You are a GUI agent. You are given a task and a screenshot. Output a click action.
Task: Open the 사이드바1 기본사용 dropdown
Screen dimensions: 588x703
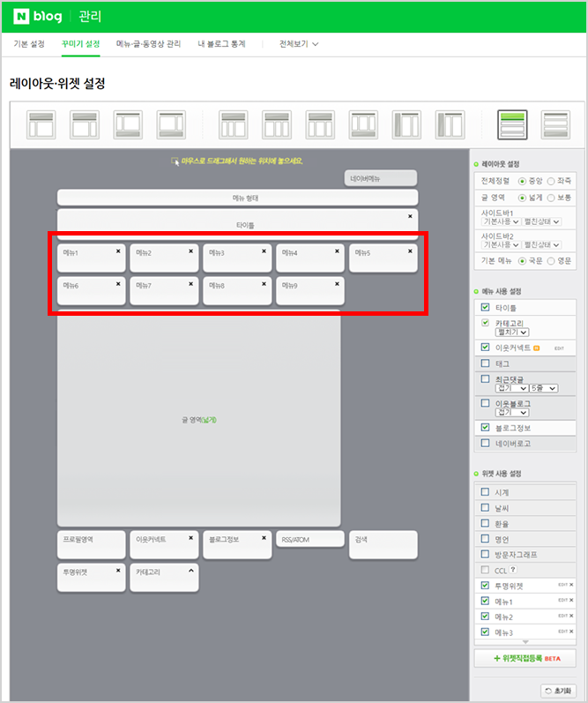tap(501, 221)
